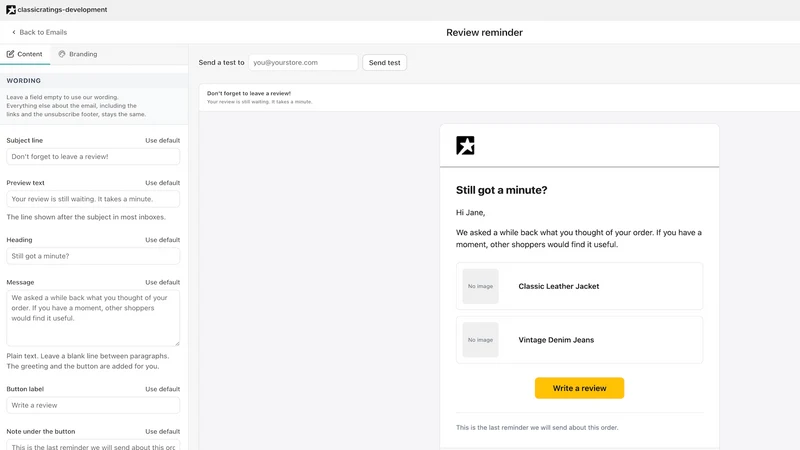The height and width of the screenshot is (450, 800).
Task: Click Use default for Message
Action: pyautogui.click(x=162, y=282)
